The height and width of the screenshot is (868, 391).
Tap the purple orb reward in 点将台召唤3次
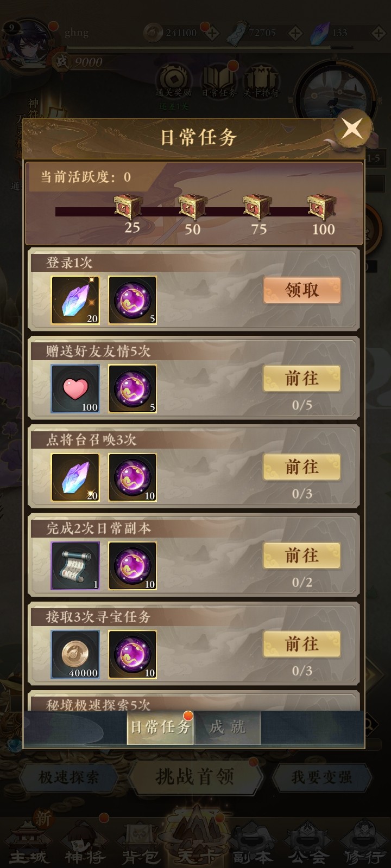point(133,477)
